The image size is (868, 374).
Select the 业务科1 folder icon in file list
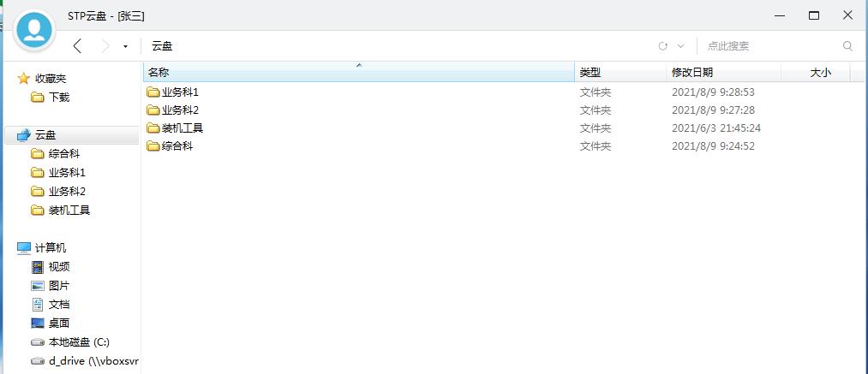[153, 92]
